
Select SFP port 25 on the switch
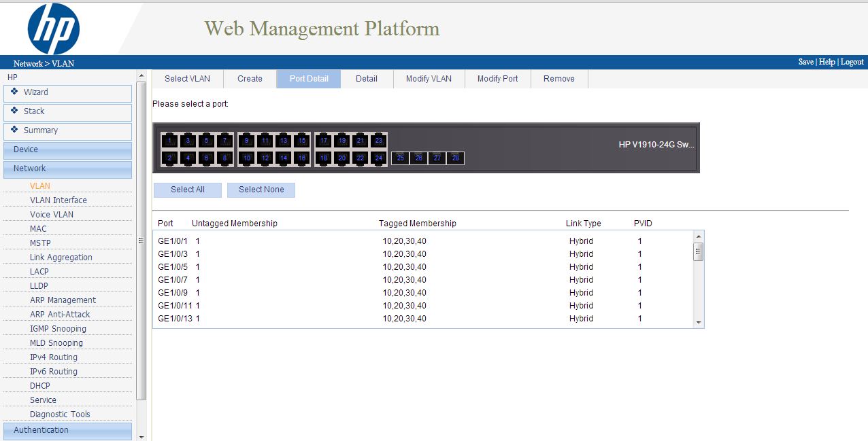401,158
